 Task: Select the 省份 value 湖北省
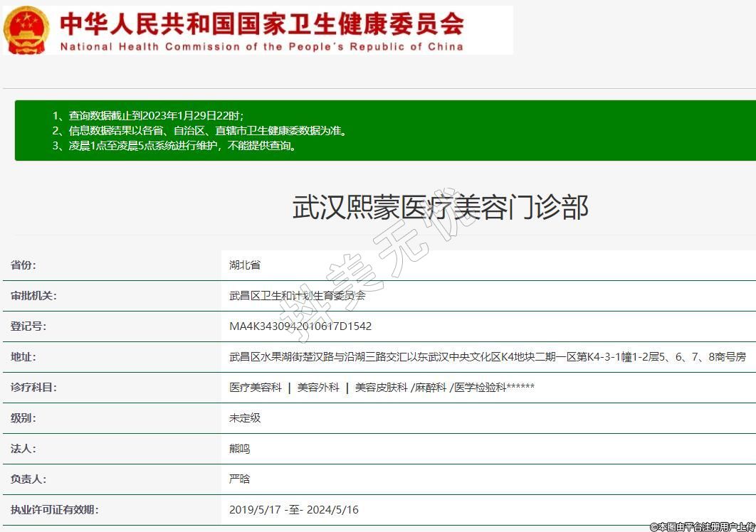click(245, 265)
